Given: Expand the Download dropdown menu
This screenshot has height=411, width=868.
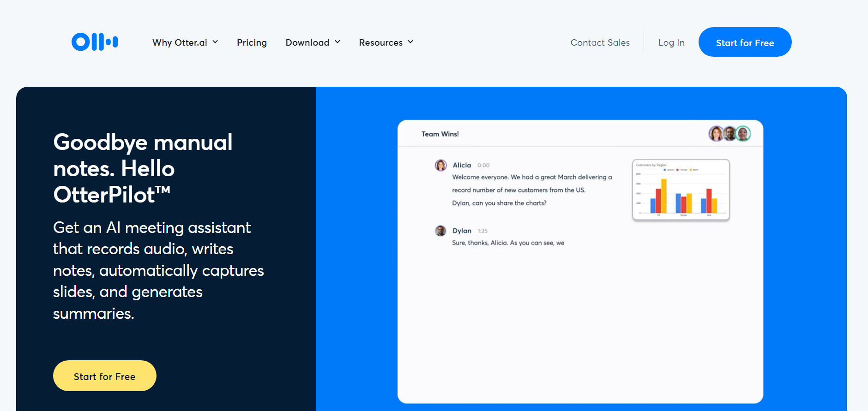Looking at the screenshot, I should tap(313, 42).
